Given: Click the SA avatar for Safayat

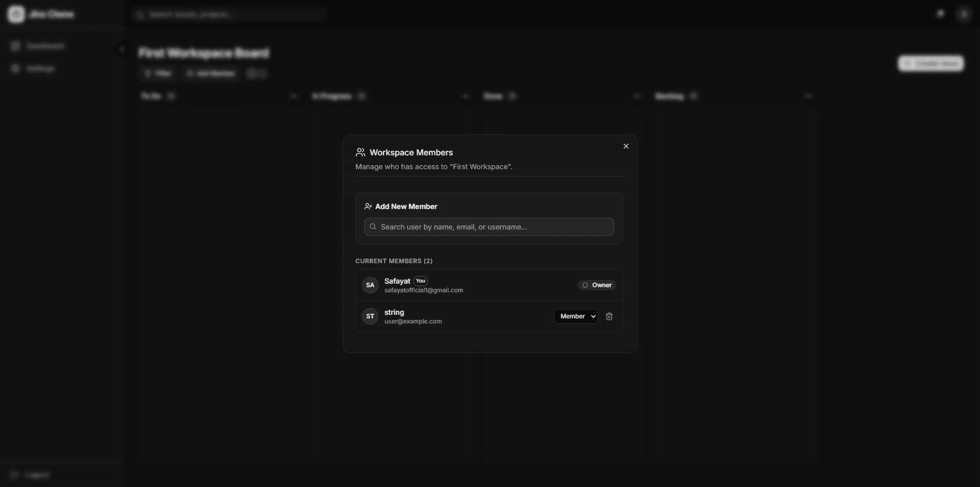Looking at the screenshot, I should (370, 285).
